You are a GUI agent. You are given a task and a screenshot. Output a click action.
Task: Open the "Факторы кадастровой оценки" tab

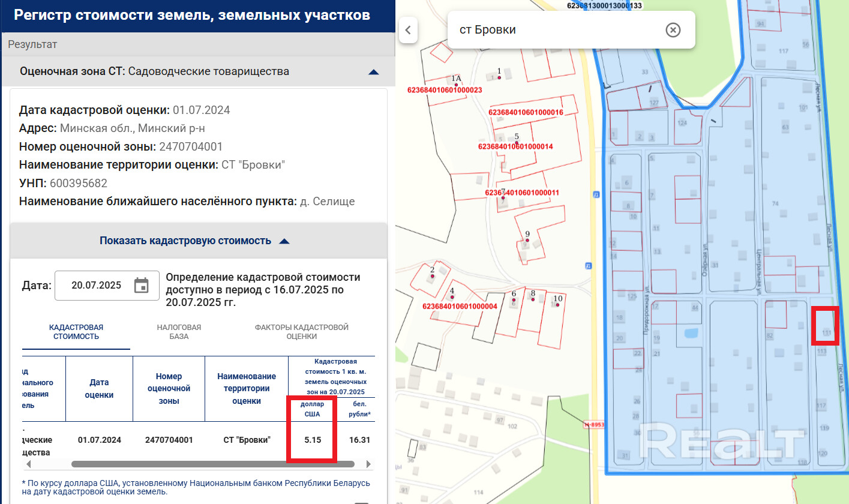point(301,332)
